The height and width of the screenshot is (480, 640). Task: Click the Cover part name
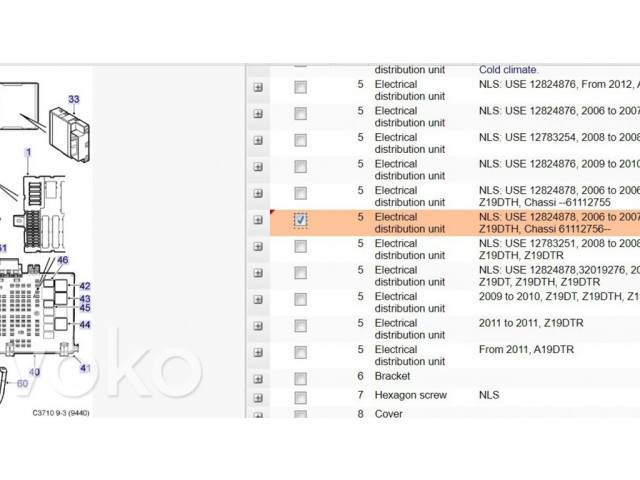point(389,414)
